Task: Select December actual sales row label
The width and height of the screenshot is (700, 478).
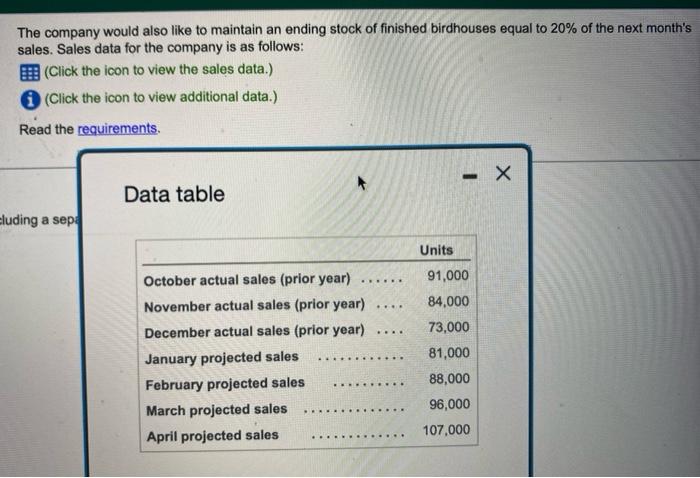Action: (254, 332)
